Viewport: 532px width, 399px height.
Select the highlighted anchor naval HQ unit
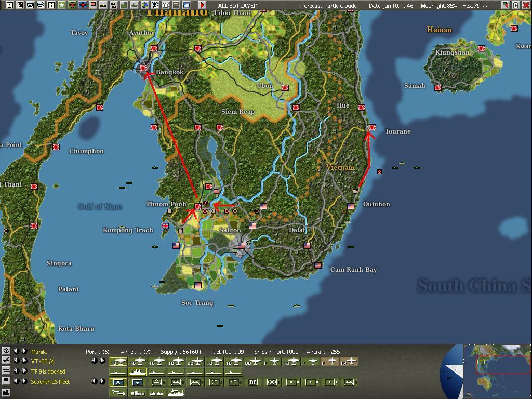point(118,382)
